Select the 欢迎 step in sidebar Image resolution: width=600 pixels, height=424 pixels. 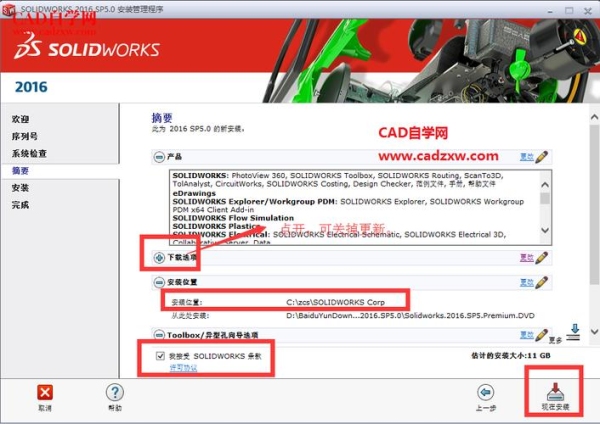tap(21, 119)
